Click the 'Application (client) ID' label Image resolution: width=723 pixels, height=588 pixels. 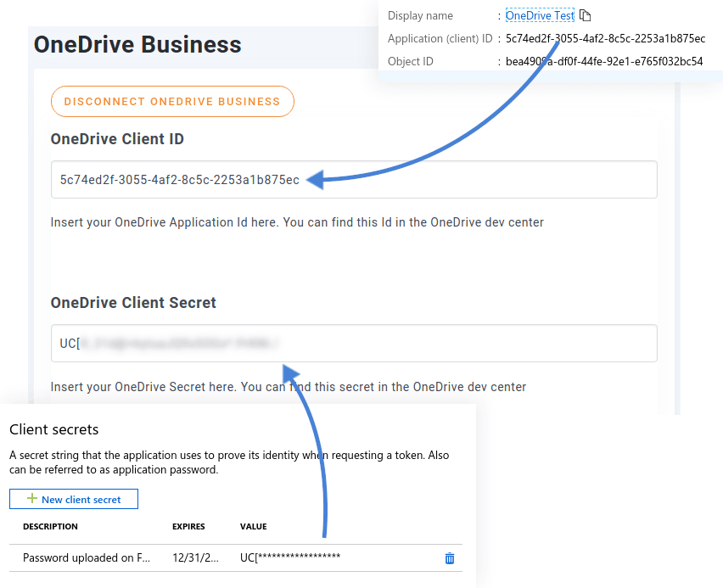pos(440,39)
